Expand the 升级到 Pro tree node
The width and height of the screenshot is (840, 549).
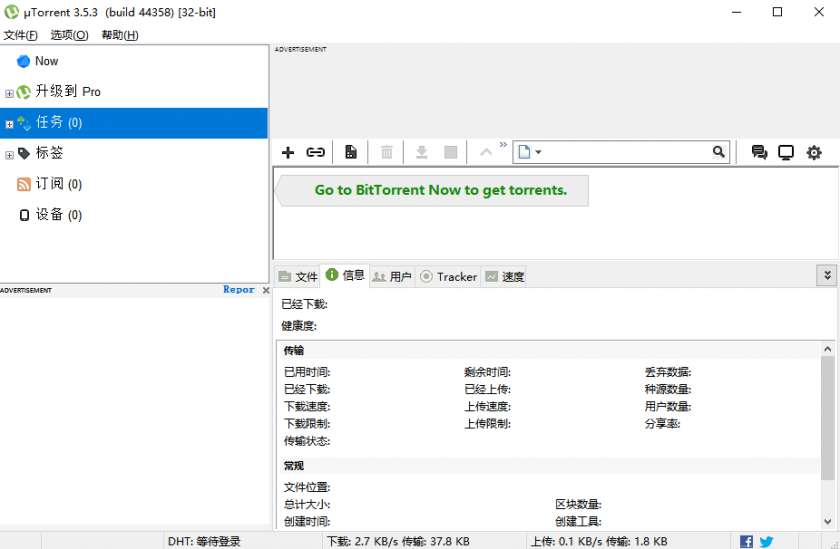9,93
